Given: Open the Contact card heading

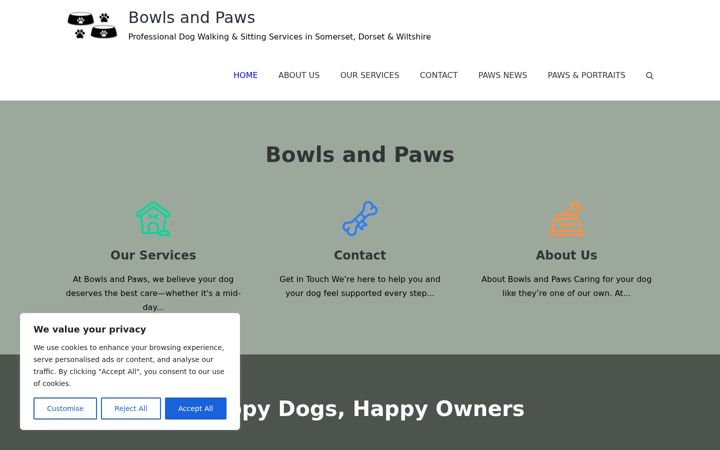Looking at the screenshot, I should 360,255.
